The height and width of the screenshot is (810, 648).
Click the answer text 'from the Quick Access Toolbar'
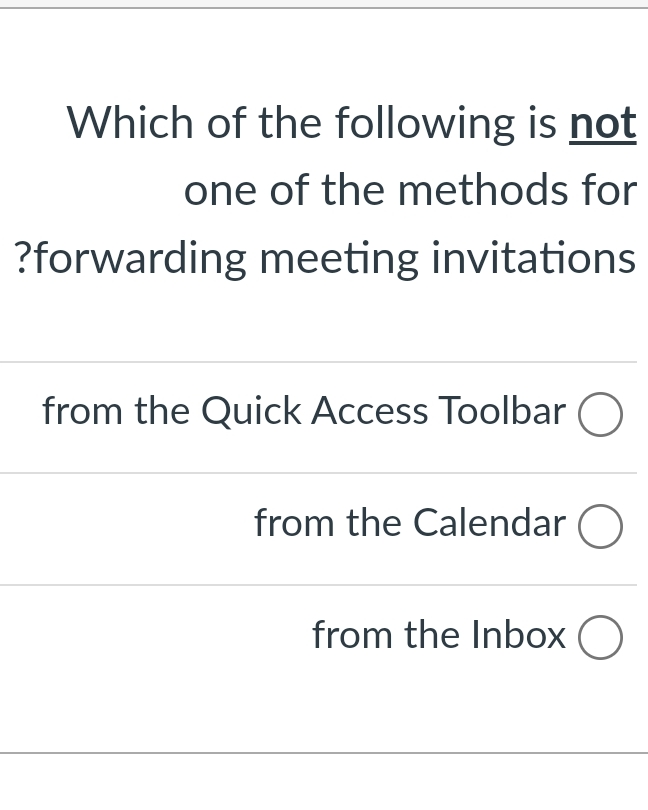click(304, 412)
